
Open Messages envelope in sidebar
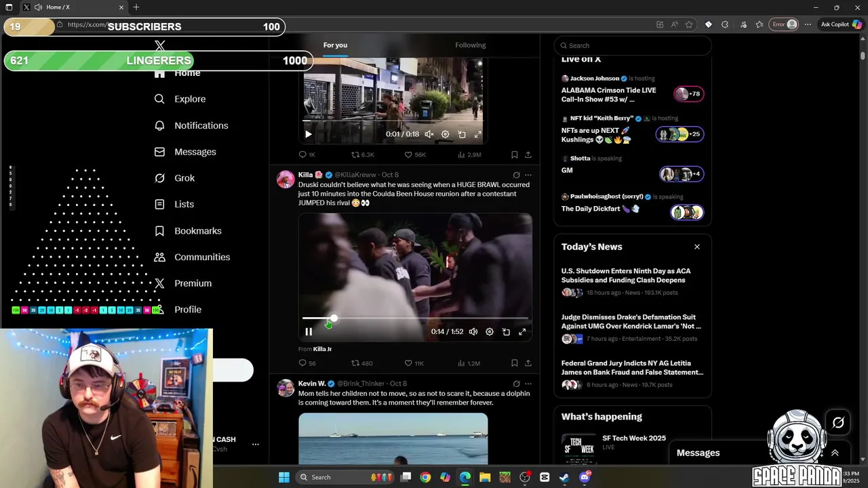tap(185, 152)
